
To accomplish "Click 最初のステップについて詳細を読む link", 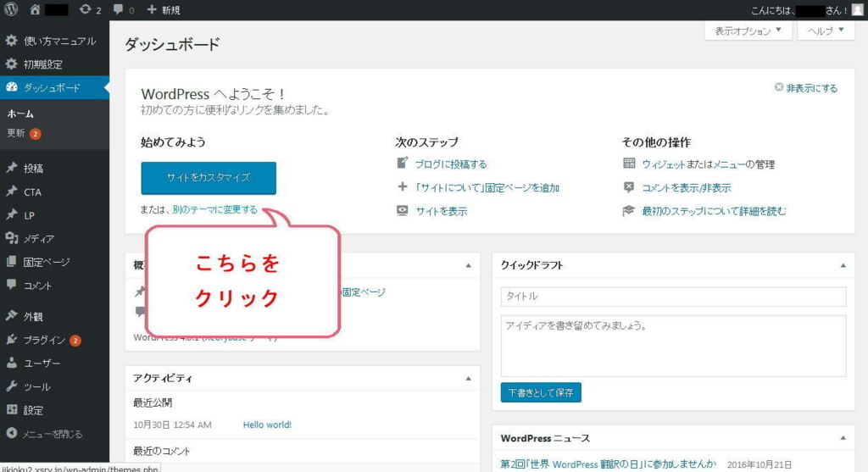I will (714, 211).
